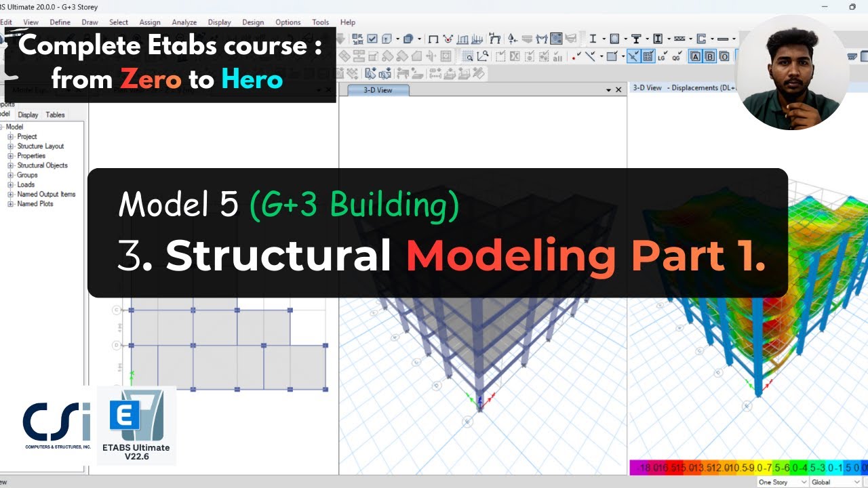The image size is (868, 488).
Task: Click the extruded 3D object view icon
Action: [408, 39]
